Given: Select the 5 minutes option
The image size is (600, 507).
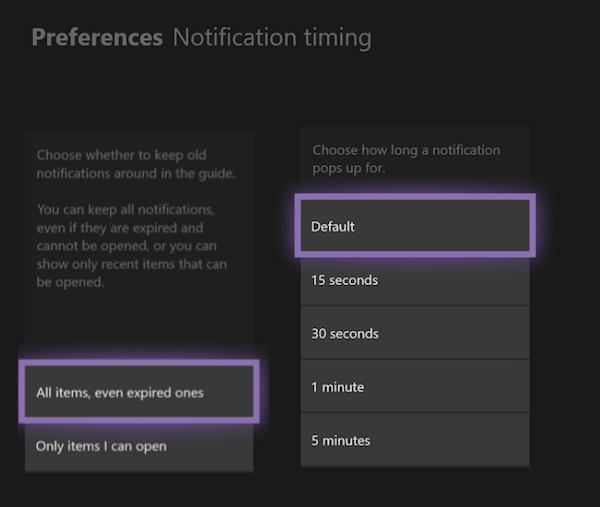Looking at the screenshot, I should pos(414,440).
